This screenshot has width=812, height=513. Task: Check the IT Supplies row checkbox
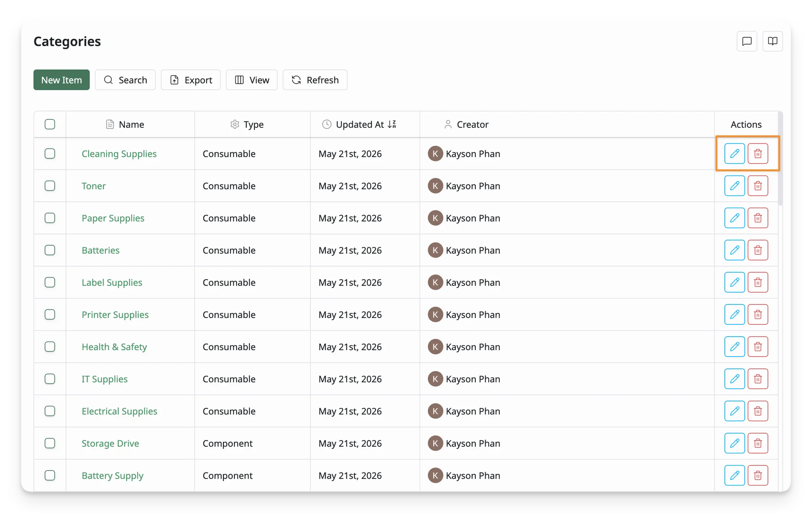tap(50, 379)
